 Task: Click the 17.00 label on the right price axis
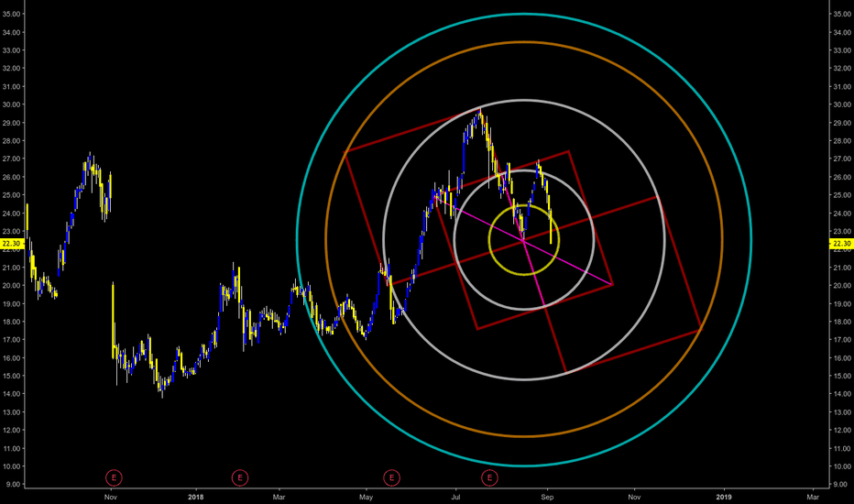click(x=842, y=340)
